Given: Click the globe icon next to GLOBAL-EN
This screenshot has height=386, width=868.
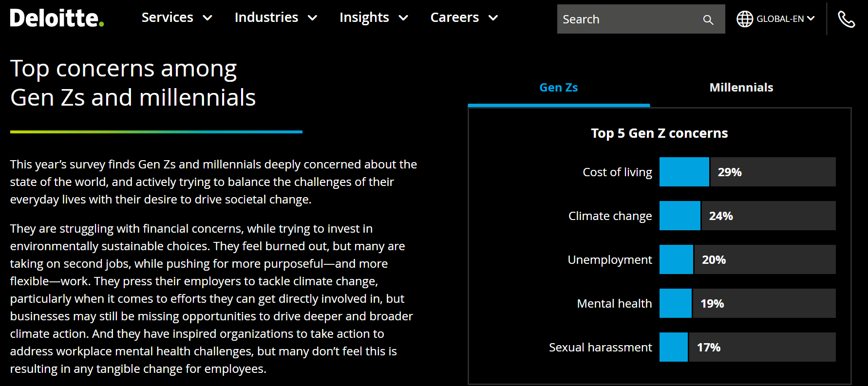Looking at the screenshot, I should [744, 18].
